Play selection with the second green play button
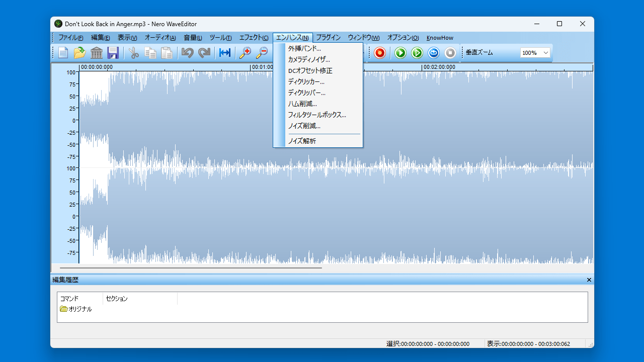This screenshot has width=644, height=362. [417, 53]
